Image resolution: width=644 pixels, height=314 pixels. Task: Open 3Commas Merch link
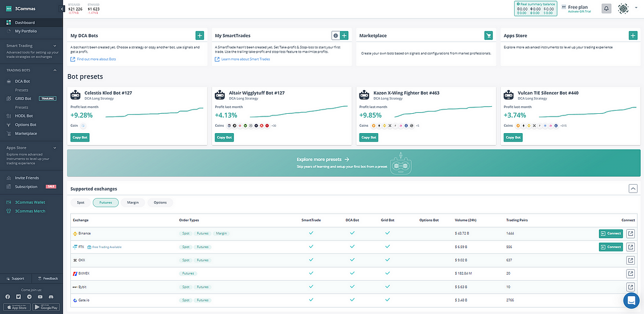[30, 211]
